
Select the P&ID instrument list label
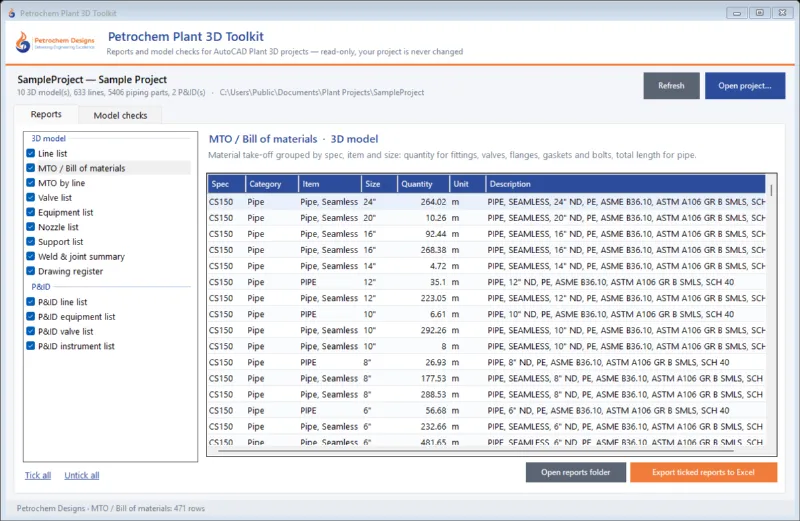[77, 347]
